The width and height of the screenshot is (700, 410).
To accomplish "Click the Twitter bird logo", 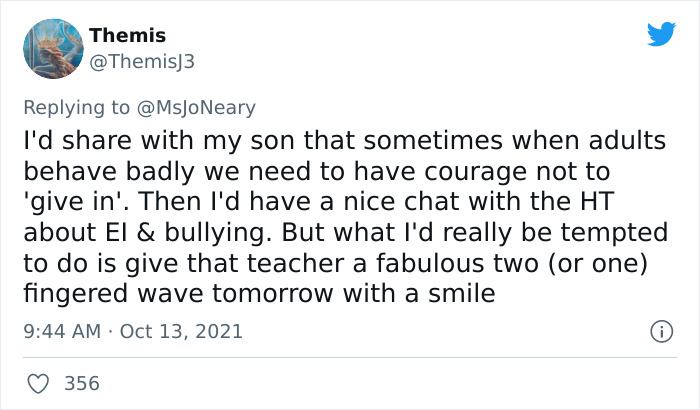I will point(661,34).
